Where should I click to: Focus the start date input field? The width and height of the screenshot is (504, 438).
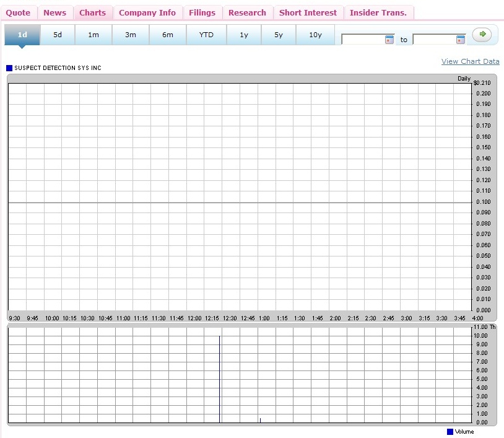click(x=363, y=40)
